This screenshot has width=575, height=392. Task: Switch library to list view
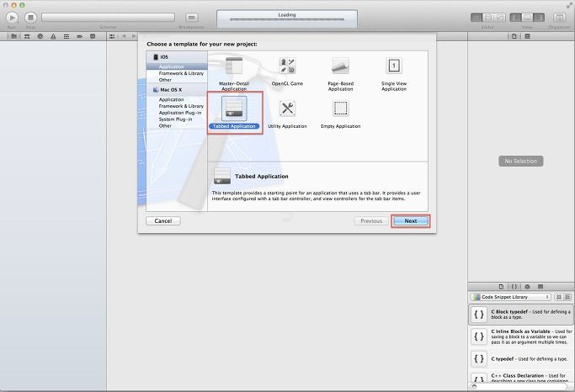(568, 297)
